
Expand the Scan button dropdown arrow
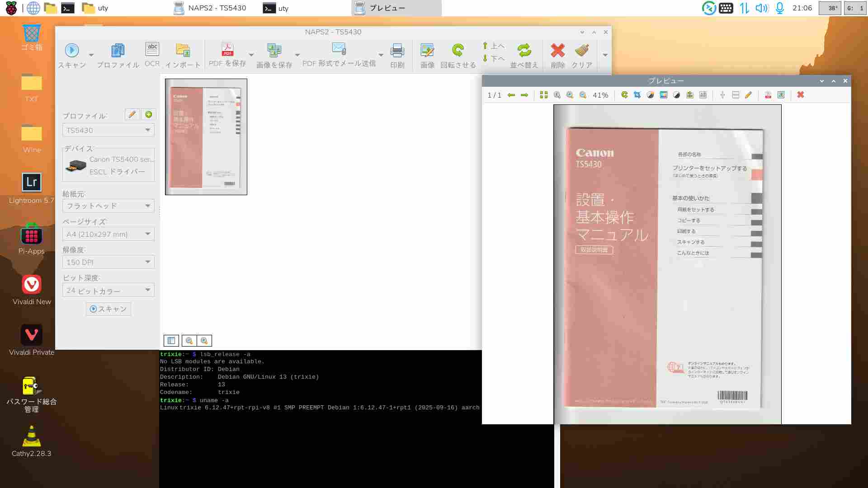click(x=91, y=55)
